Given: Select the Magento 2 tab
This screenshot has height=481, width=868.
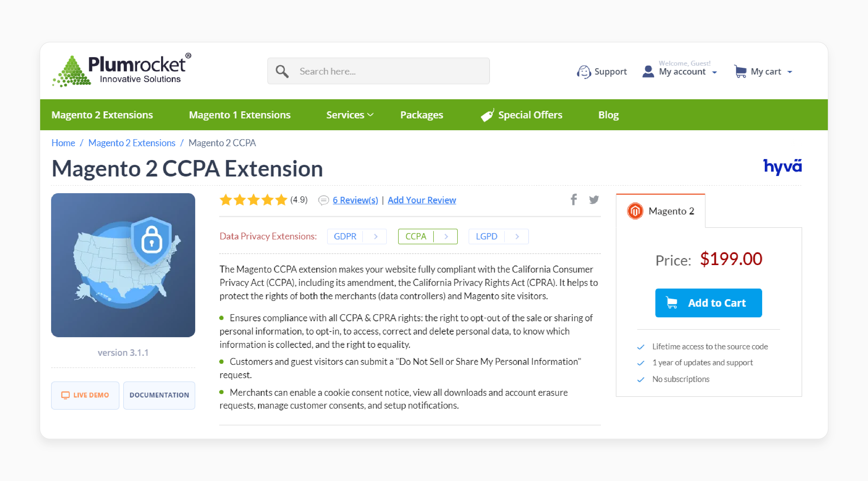Looking at the screenshot, I should click(660, 211).
